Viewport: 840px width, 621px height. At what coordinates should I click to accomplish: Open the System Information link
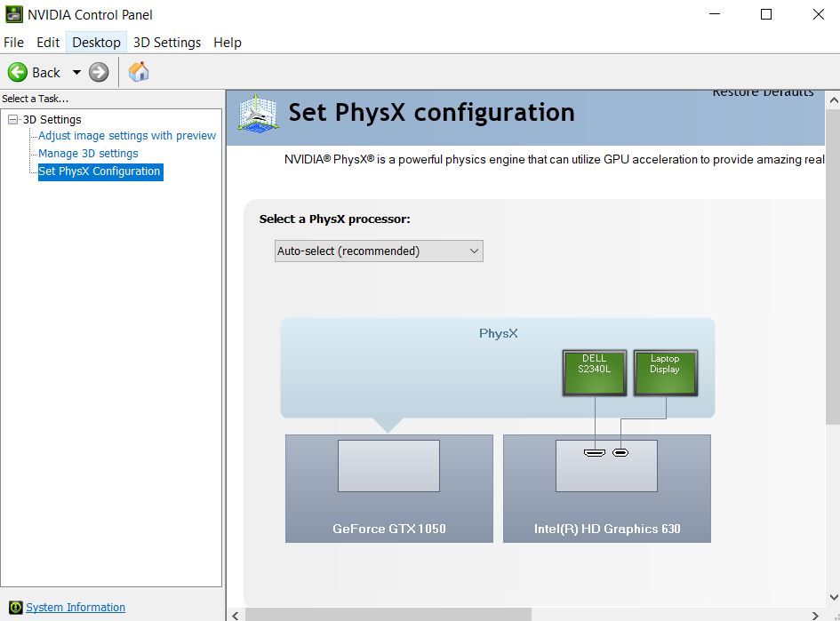coord(76,608)
